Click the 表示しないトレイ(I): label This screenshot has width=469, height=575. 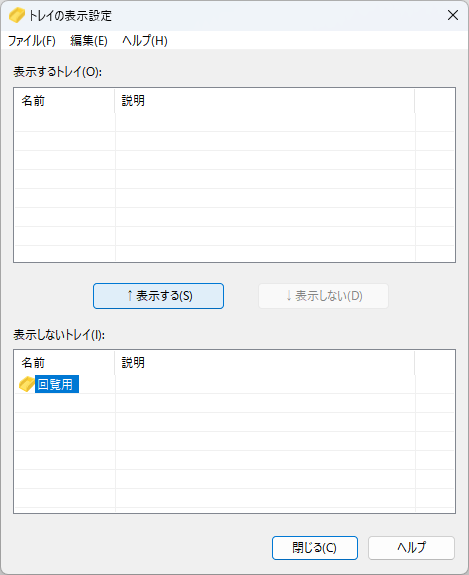59,334
